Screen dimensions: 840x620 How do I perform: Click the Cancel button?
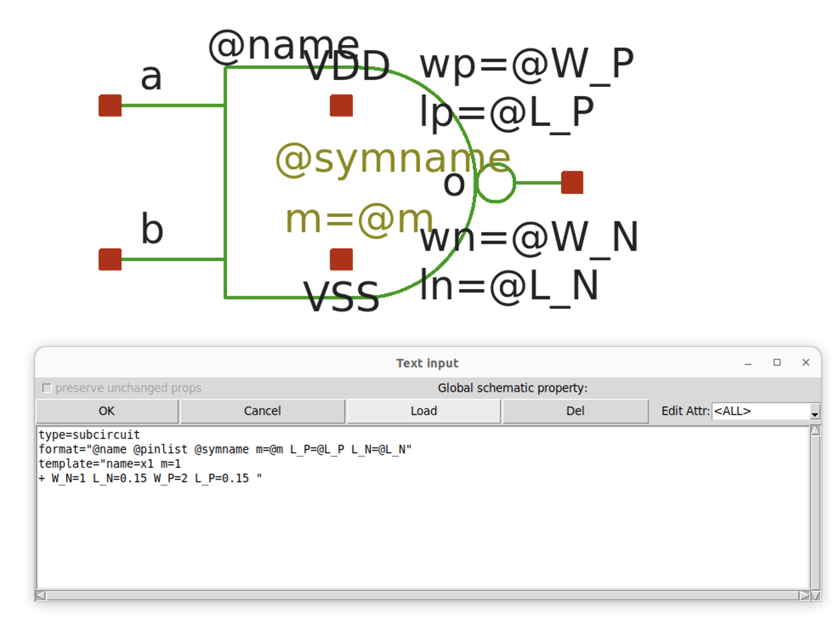tap(262, 411)
